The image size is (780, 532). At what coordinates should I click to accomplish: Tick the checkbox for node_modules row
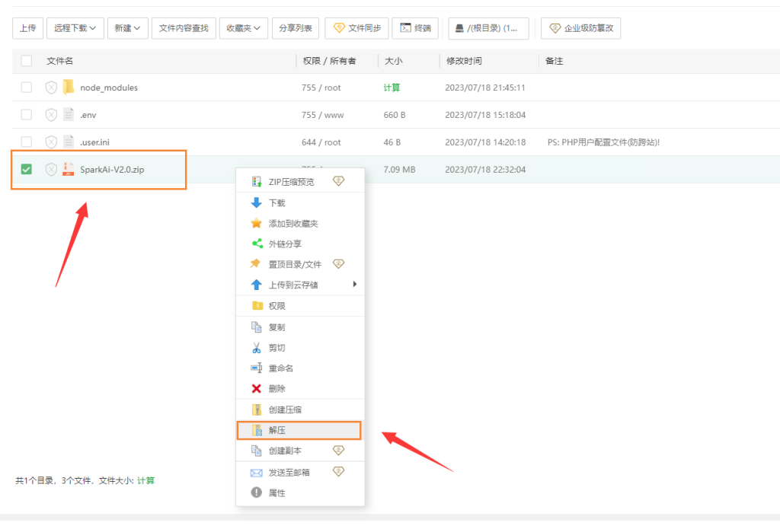pyautogui.click(x=27, y=88)
